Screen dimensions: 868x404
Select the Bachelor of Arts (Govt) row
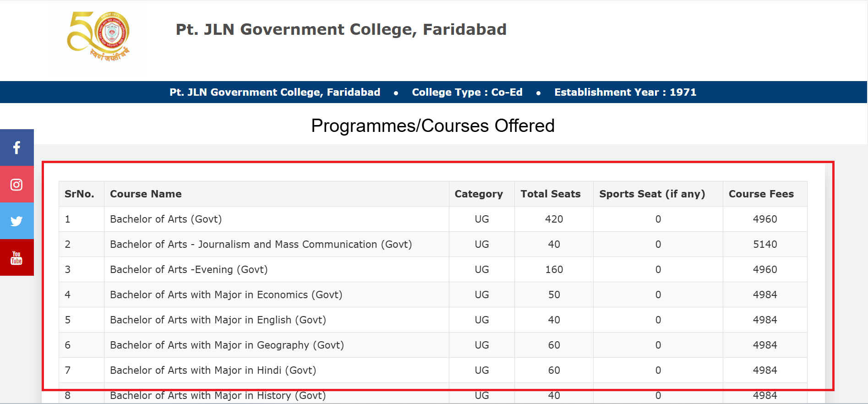(166, 219)
